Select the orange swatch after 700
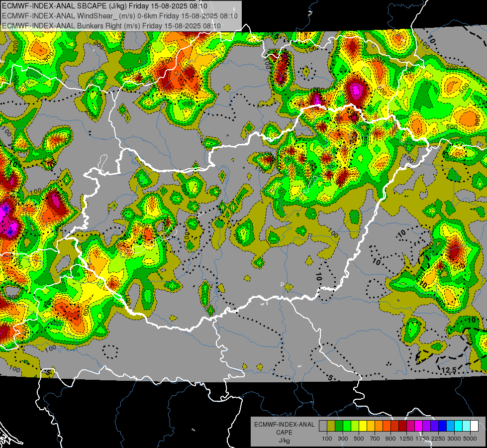 pos(379,426)
